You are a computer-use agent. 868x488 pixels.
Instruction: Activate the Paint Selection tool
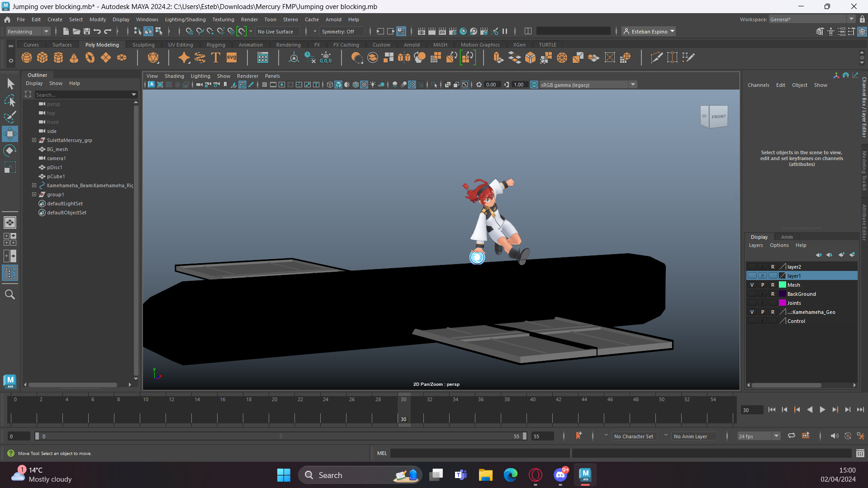coord(10,117)
